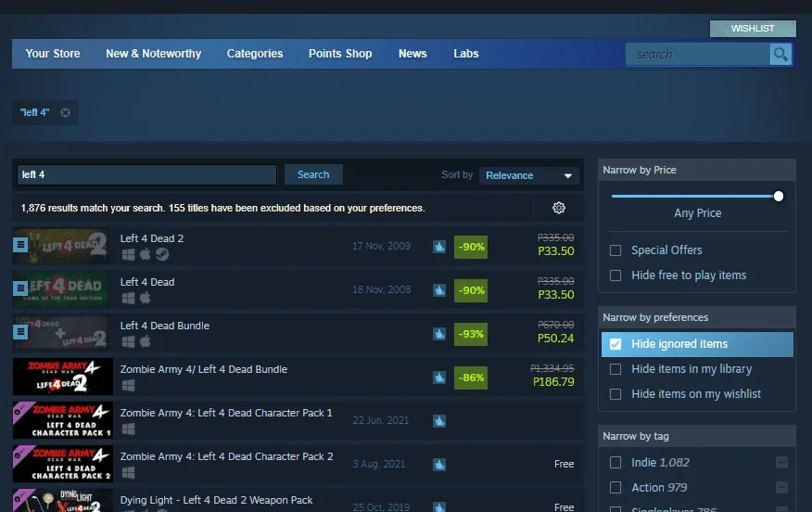Open search preferences gear icon
Viewport: 812px width, 512px height.
tap(559, 208)
